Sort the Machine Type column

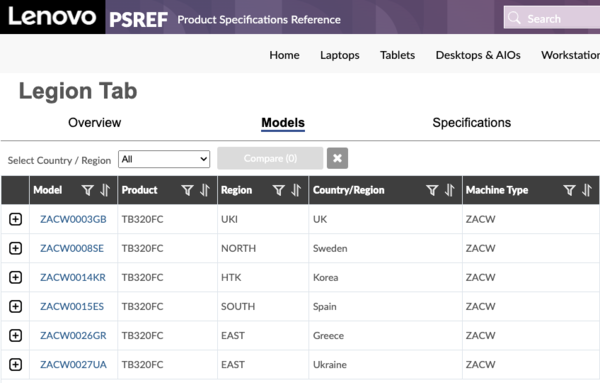tap(587, 190)
